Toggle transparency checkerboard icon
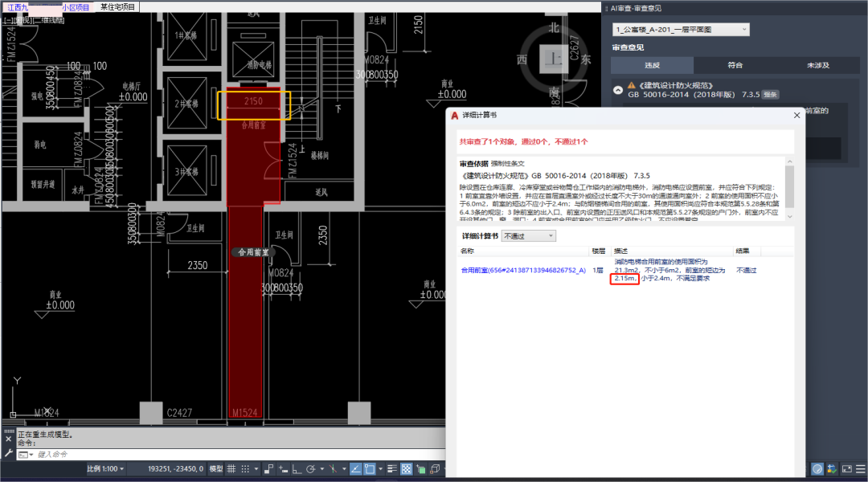Image resolution: width=868 pixels, height=482 pixels. 407,468
